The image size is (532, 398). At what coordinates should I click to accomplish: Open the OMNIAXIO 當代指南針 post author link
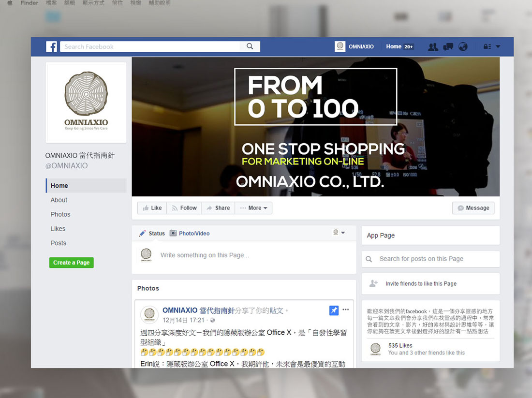click(198, 310)
